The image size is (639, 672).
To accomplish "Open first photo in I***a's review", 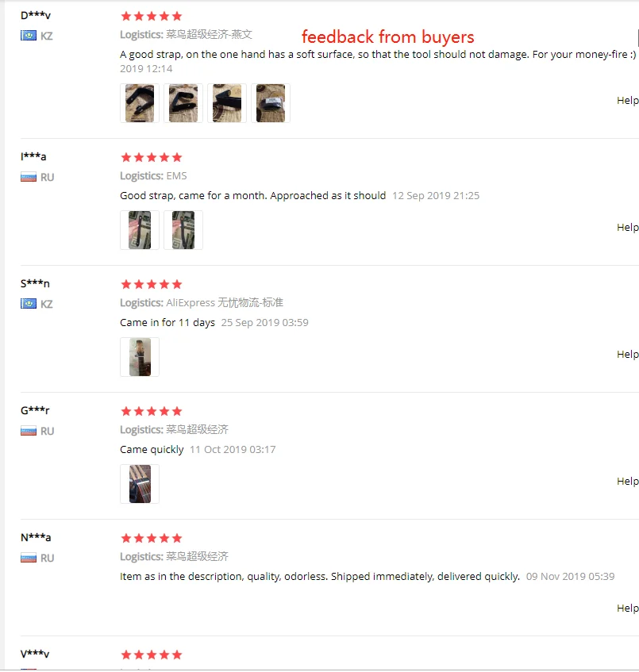I will (140, 230).
